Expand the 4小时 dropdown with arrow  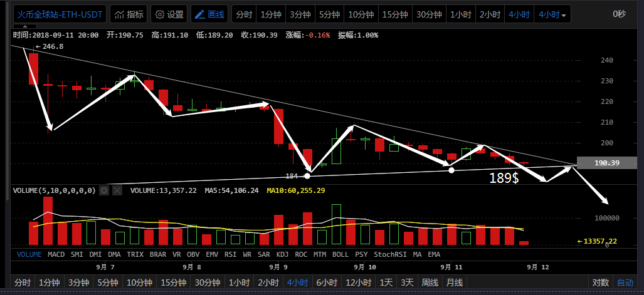[552, 14]
